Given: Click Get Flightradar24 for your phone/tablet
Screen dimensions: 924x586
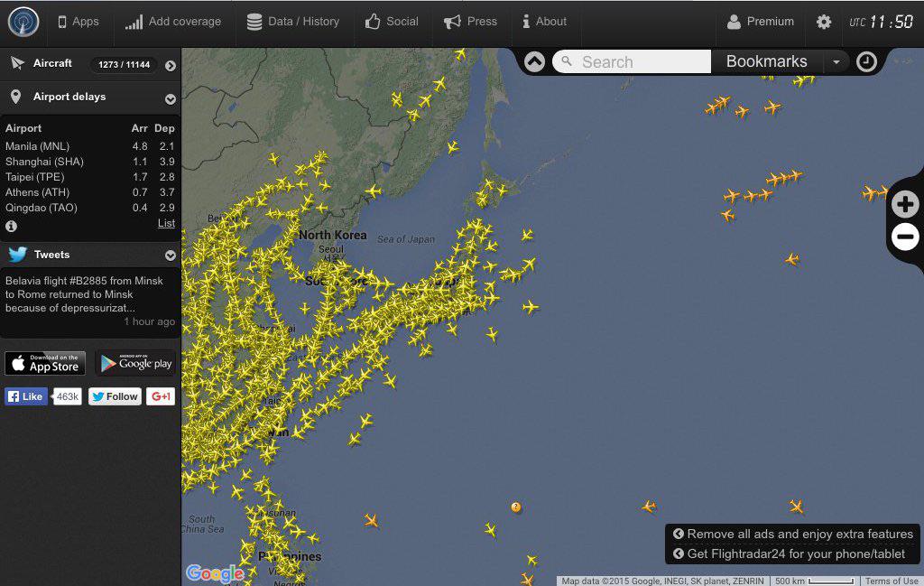Looking at the screenshot, I should (x=789, y=554).
